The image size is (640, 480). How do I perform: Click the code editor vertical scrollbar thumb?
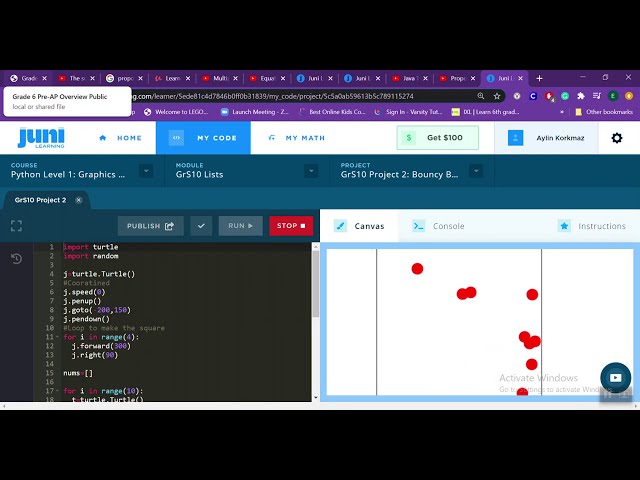pos(316,284)
